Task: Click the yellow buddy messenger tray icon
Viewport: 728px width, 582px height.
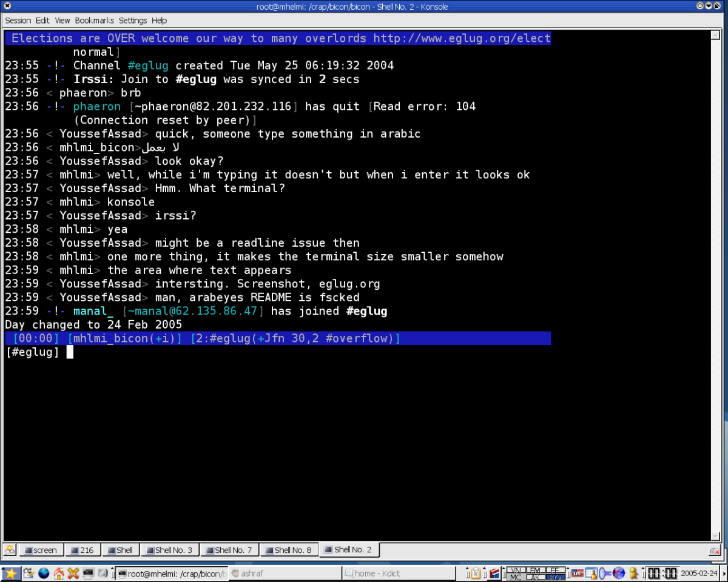Action: (x=633, y=573)
